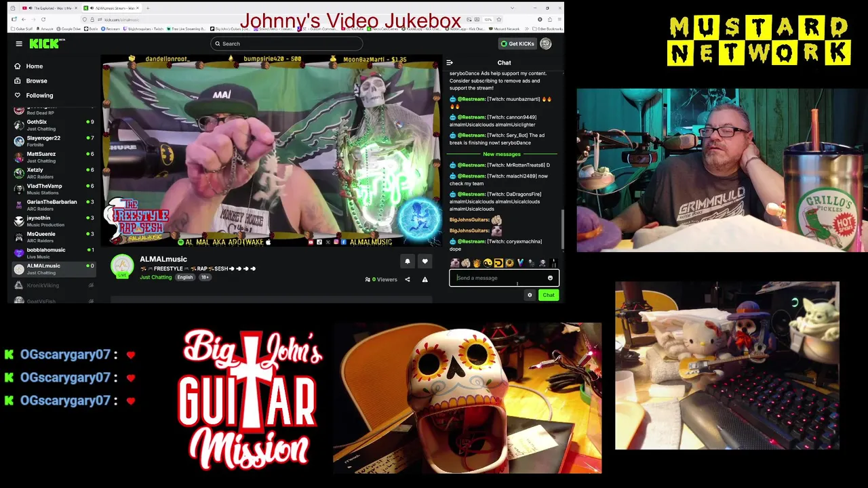Open bobblahomusic channel in sidebar
Viewport: 868px width, 488px height.
[53, 253]
